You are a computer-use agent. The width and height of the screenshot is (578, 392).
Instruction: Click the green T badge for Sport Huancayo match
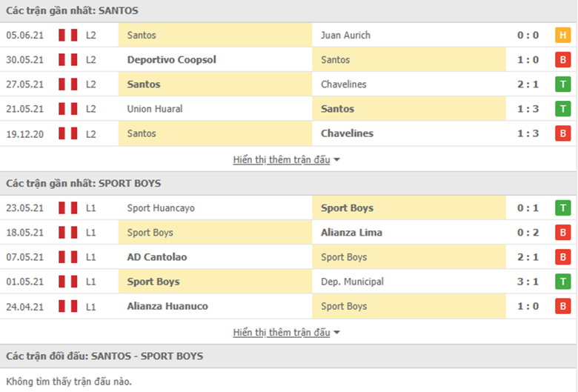pos(563,208)
